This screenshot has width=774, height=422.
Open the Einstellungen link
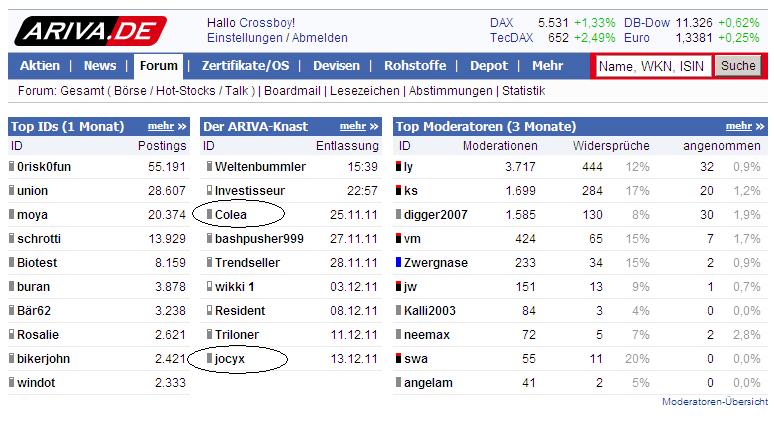(x=244, y=38)
